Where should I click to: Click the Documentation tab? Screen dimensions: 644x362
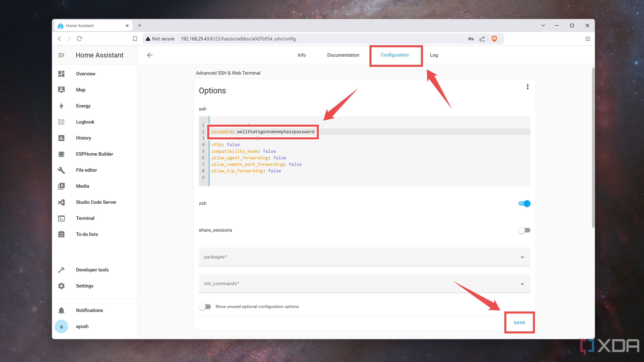click(x=343, y=55)
